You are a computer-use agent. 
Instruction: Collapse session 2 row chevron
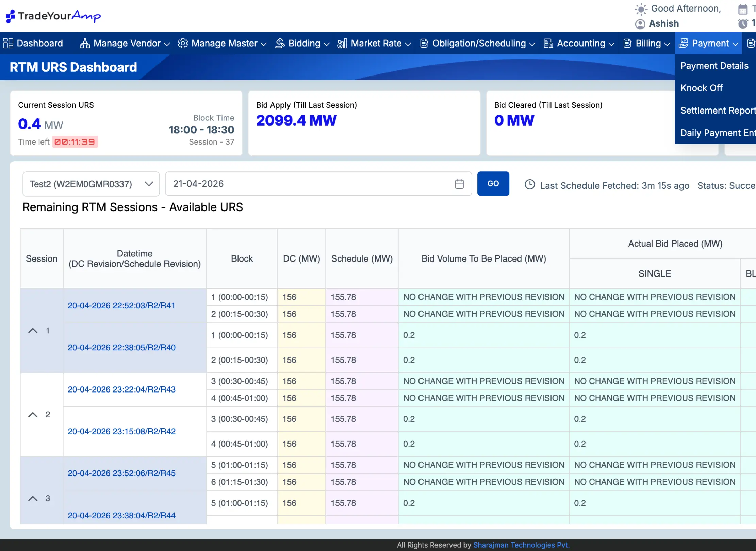[x=33, y=415]
